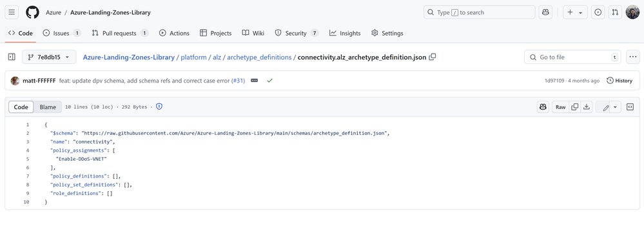Ask Copilot about this file
Image resolution: width=644 pixels, height=248 pixels.
click(x=543, y=107)
